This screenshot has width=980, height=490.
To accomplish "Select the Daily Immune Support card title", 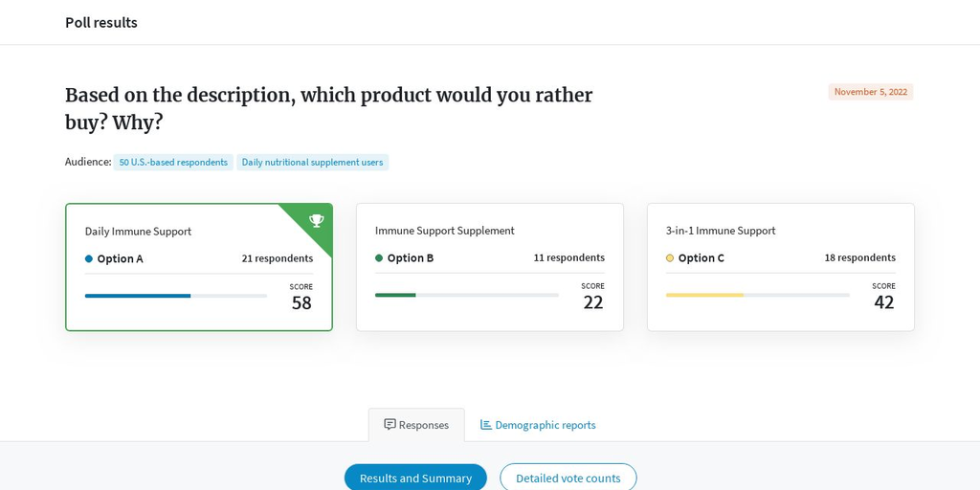I will click(138, 232).
